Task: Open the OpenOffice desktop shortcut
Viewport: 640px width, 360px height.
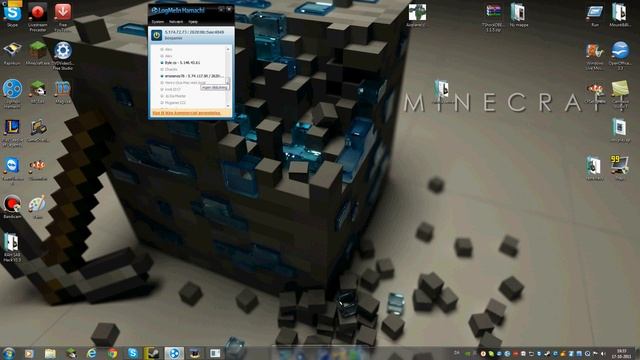Action: coord(620,55)
